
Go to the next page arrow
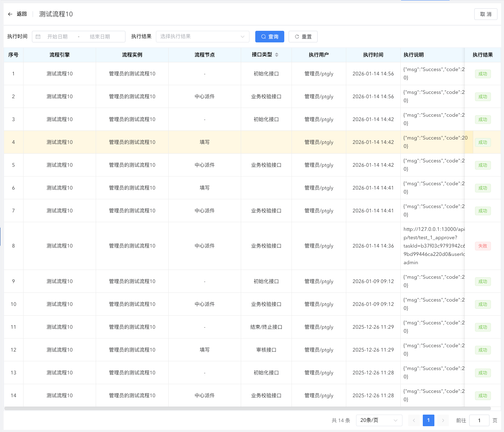point(443,420)
